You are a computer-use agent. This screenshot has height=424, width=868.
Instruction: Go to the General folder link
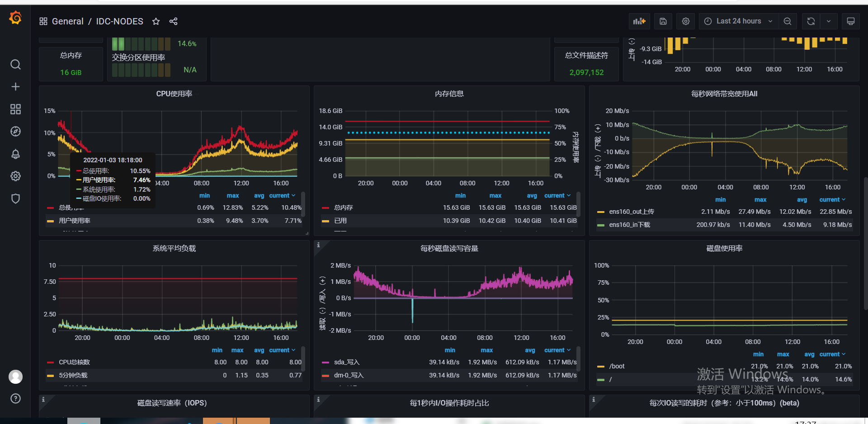(68, 21)
